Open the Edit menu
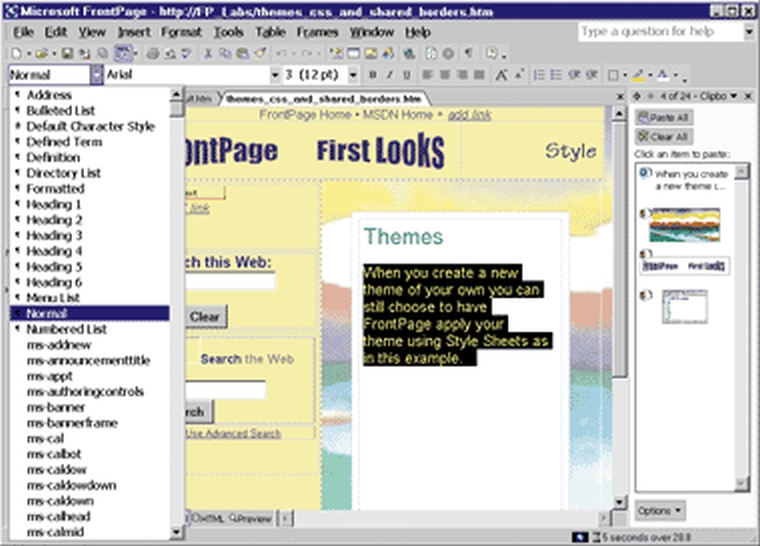760x546 pixels. (56, 32)
